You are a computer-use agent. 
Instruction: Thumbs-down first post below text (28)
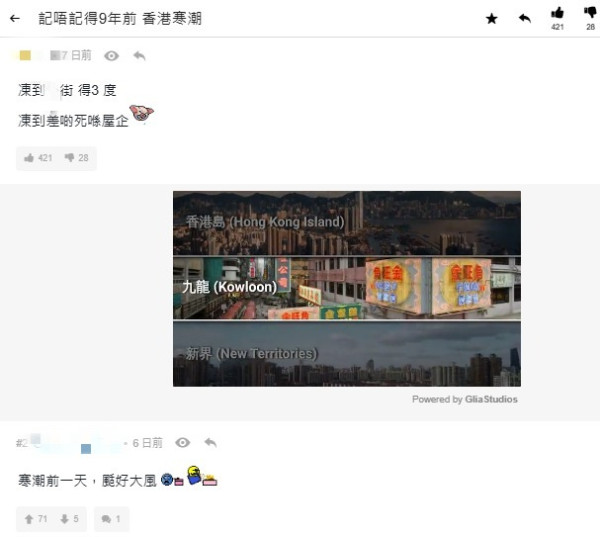point(76,158)
